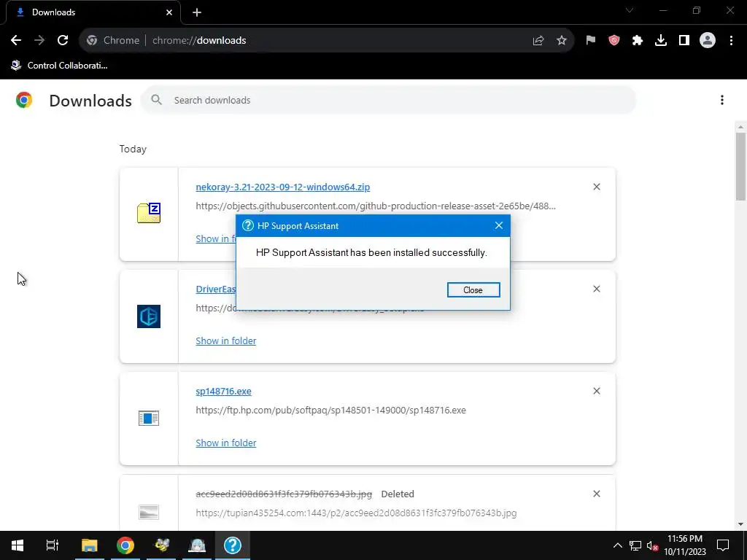The width and height of the screenshot is (747, 560).
Task: Click the scrollbar down arrow
Action: (x=740, y=524)
